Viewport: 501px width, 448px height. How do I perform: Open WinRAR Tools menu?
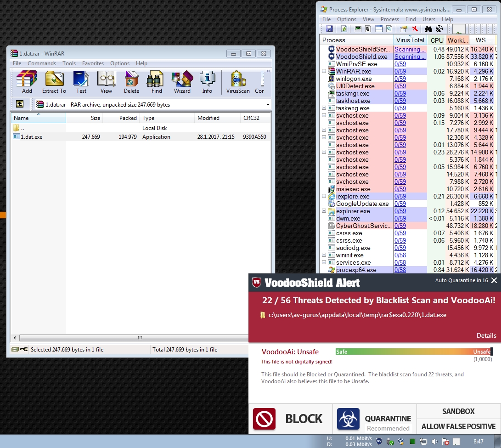click(x=69, y=63)
